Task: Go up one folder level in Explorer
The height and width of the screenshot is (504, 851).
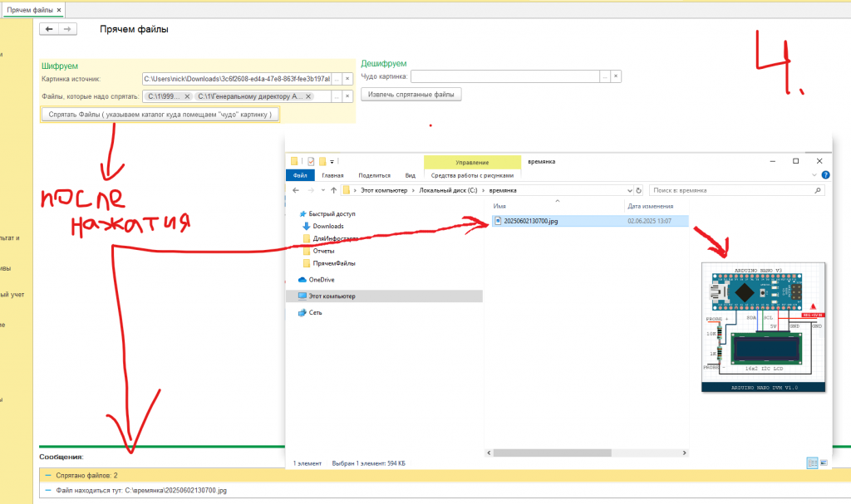Action: pyautogui.click(x=334, y=190)
